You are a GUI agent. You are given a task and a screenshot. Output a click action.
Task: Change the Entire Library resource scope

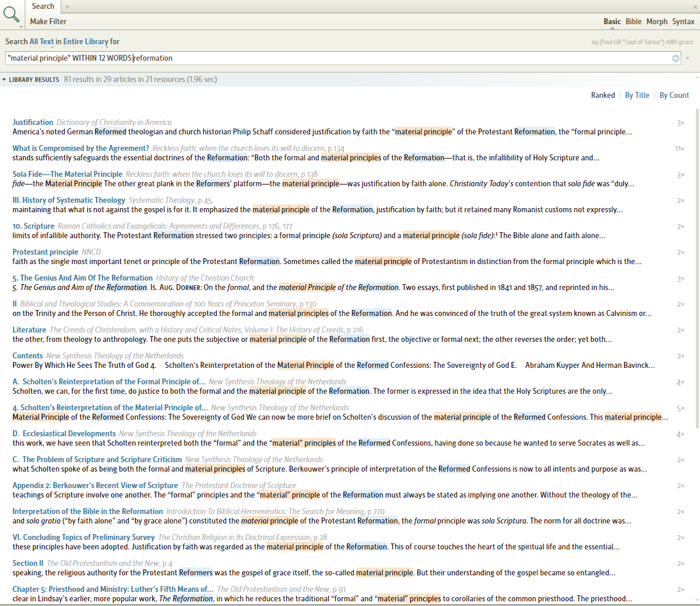[85, 41]
